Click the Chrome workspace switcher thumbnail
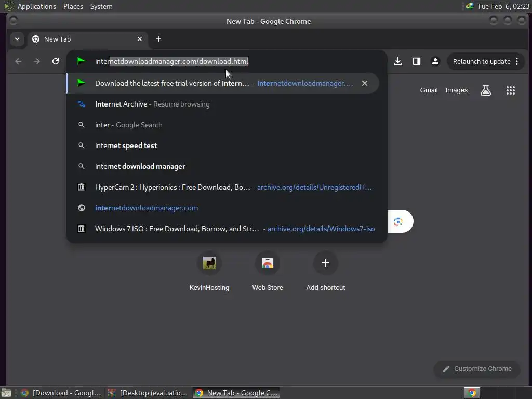The image size is (532, 399). point(472,393)
